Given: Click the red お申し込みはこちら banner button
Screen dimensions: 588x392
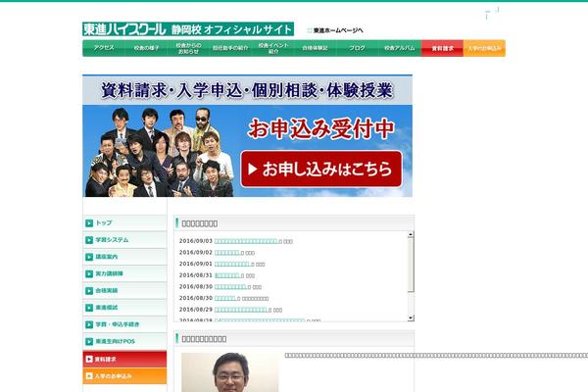Looking at the screenshot, I should click(321, 170).
